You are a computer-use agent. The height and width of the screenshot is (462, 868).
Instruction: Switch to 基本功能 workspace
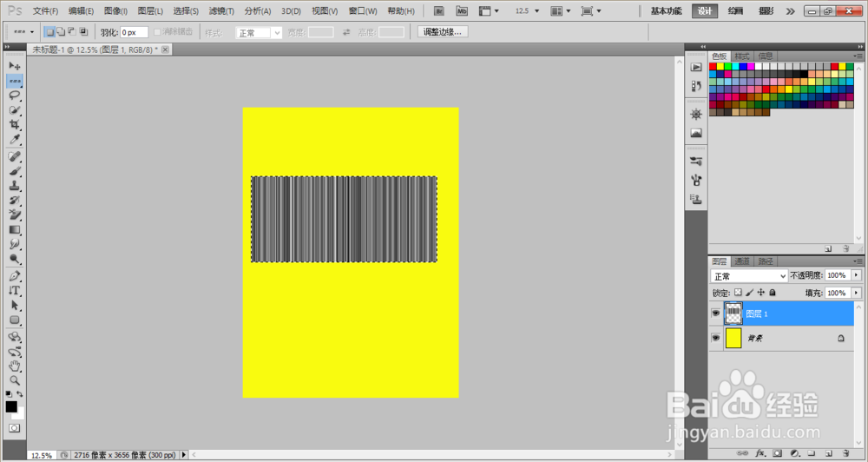coord(666,11)
